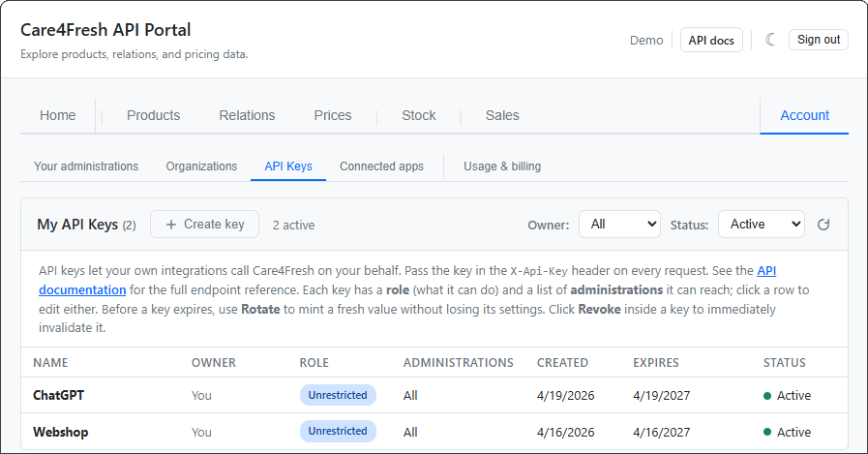Click the OWNER column header

pyautogui.click(x=214, y=363)
